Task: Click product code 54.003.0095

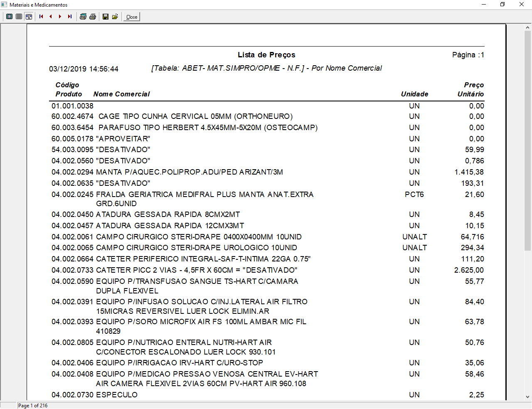Action: tap(72, 150)
